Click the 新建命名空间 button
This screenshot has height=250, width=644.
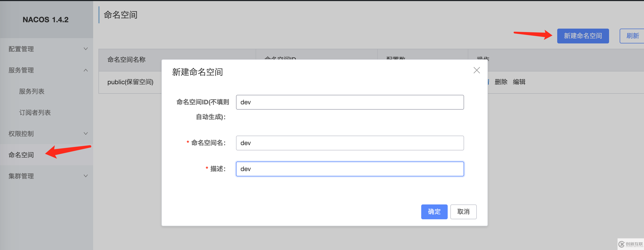583,36
